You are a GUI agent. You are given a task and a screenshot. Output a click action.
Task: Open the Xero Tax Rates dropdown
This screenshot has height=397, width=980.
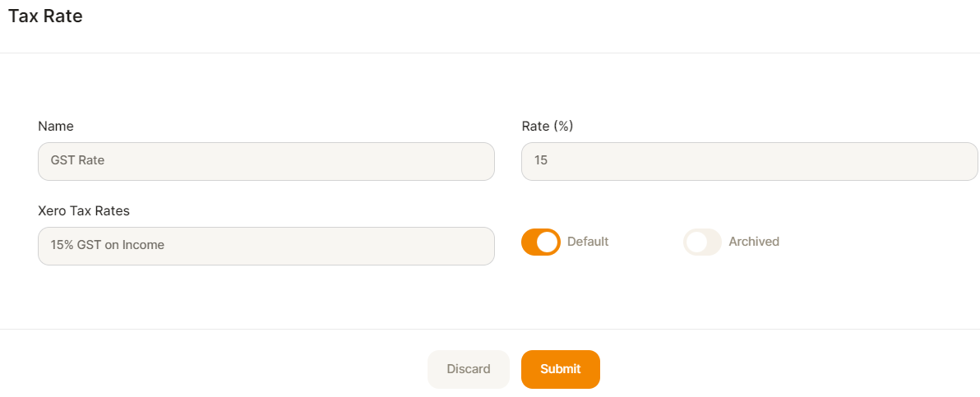266,246
